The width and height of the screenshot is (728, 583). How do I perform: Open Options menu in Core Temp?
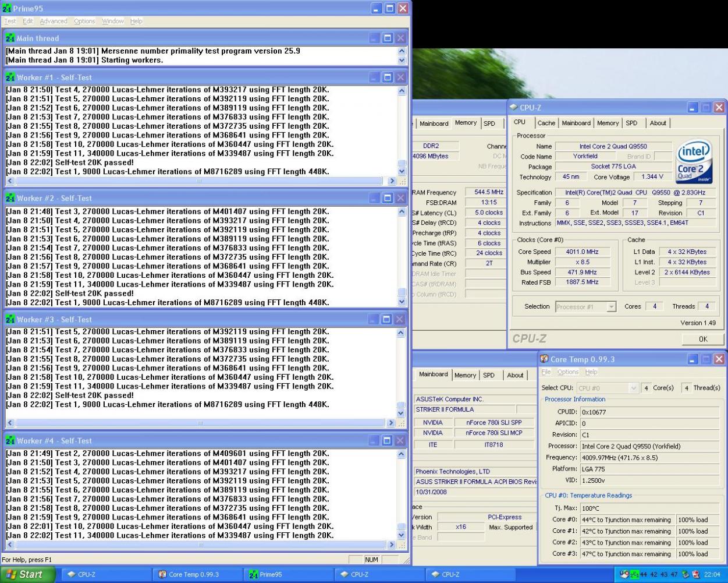[x=568, y=372]
